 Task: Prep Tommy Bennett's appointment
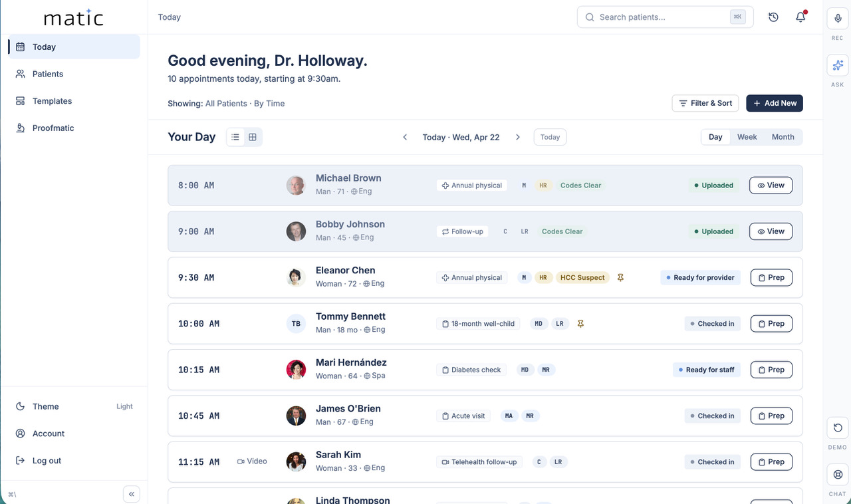tap(771, 324)
